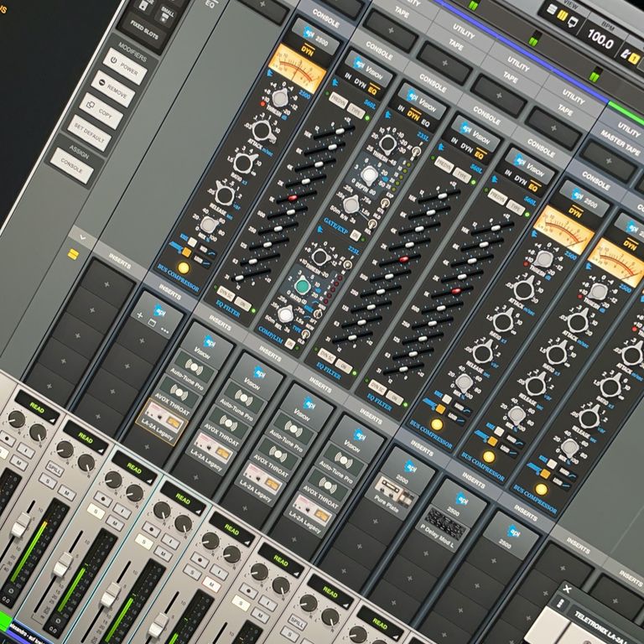Select the white list view icon under VIEW
The image size is (644, 644).
[553, 9]
